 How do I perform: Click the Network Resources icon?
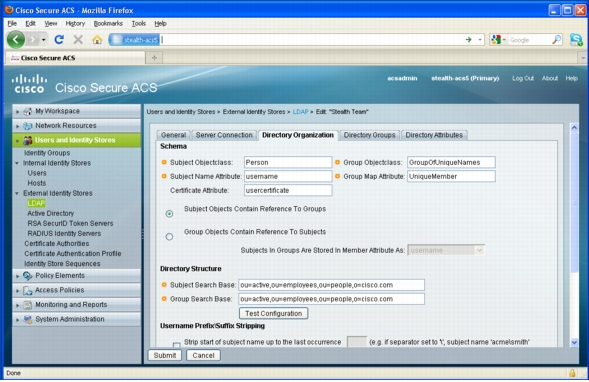pos(27,125)
